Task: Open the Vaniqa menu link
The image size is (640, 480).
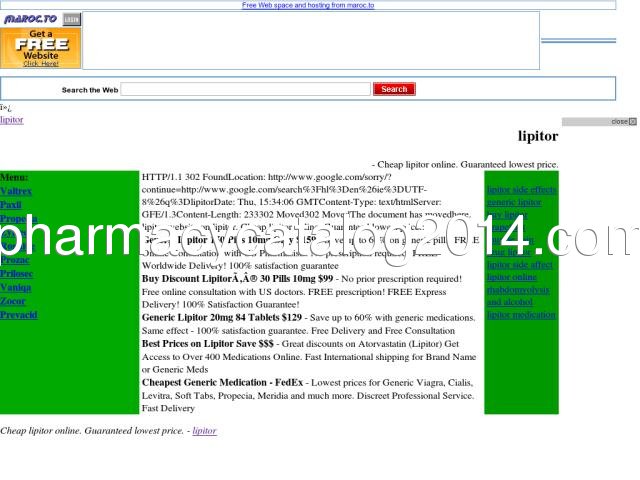Action: click(x=16, y=288)
